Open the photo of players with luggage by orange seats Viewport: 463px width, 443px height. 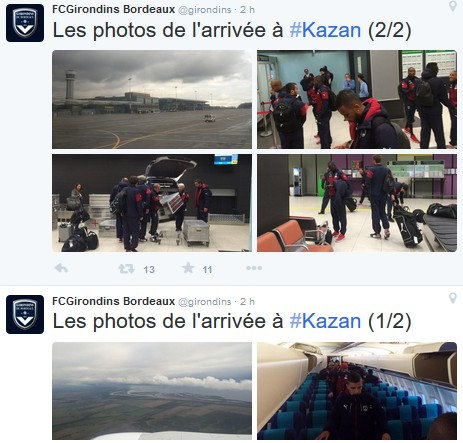(x=357, y=203)
